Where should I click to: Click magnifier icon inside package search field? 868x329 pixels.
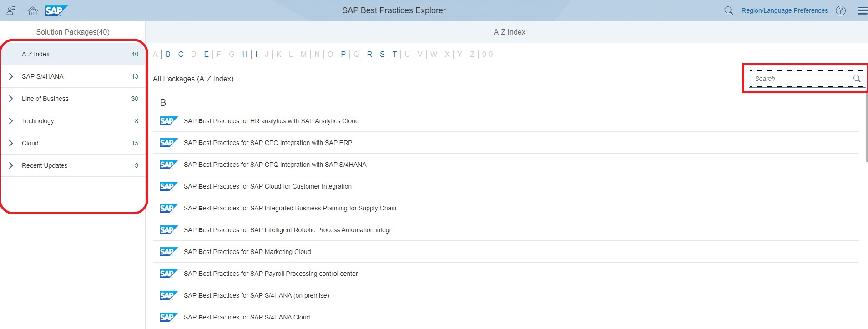[x=857, y=79]
